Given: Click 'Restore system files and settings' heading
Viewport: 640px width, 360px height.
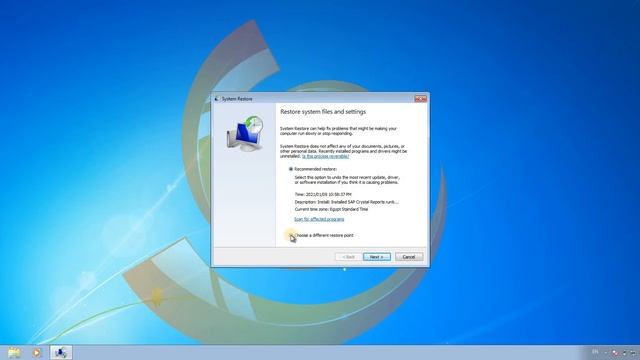Looking at the screenshot, I should [323, 112].
